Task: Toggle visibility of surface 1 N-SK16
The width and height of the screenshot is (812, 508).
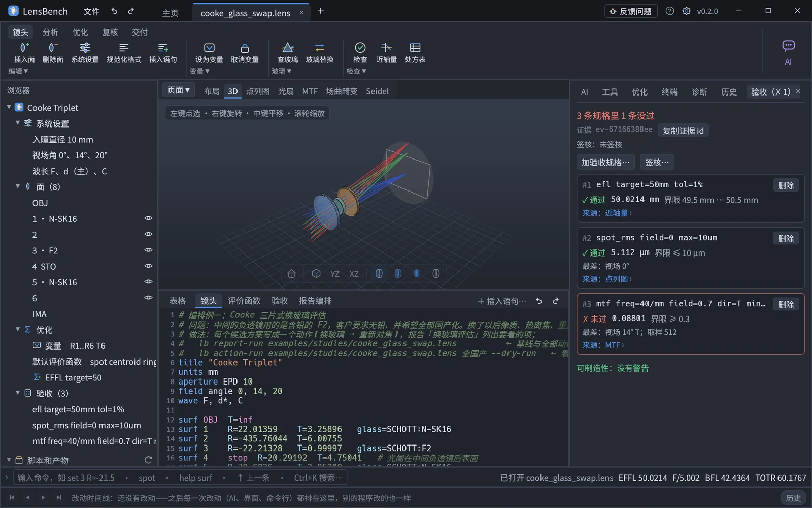Action: [148, 218]
